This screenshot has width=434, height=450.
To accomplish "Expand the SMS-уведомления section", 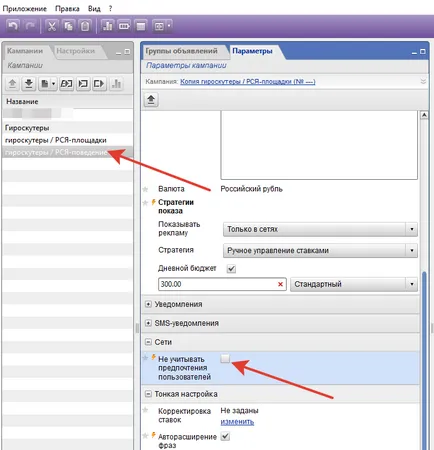I will pos(149,323).
